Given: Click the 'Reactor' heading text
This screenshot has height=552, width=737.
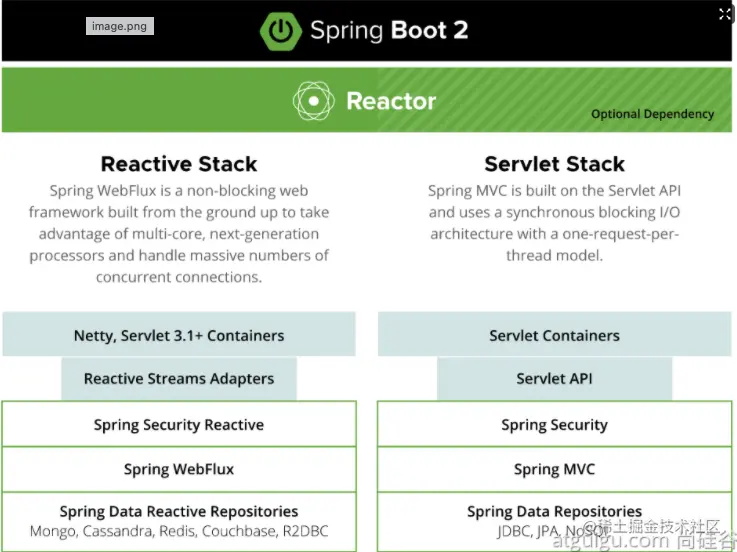Looking at the screenshot, I should tap(391, 101).
